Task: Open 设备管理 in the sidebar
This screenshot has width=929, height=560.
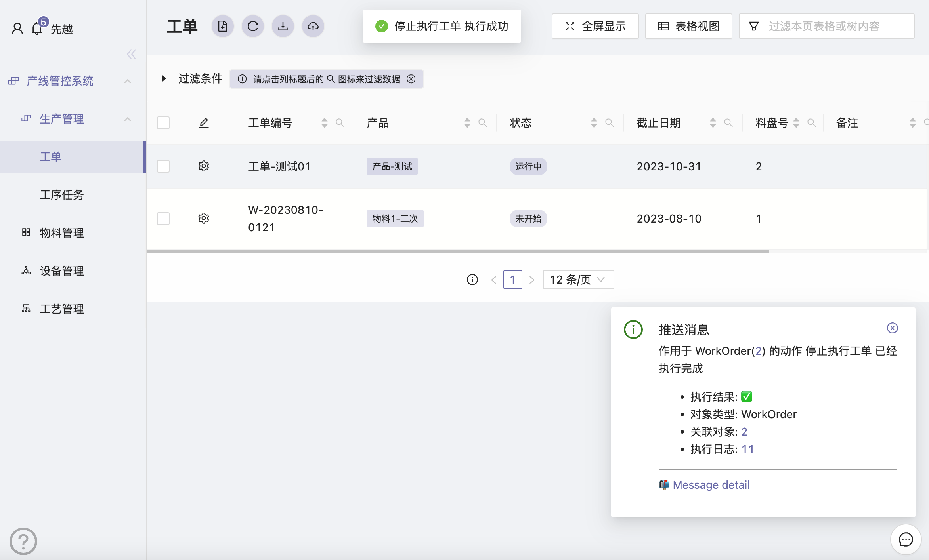Action: pyautogui.click(x=62, y=271)
